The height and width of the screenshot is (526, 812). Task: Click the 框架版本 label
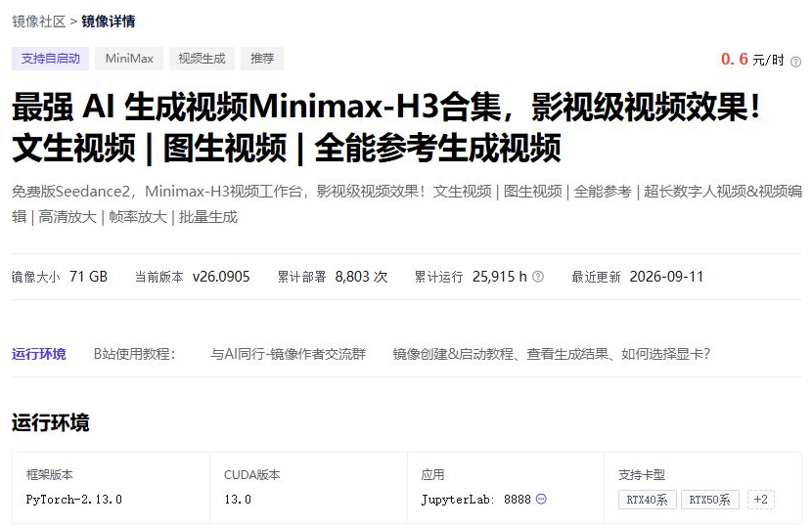(x=50, y=474)
